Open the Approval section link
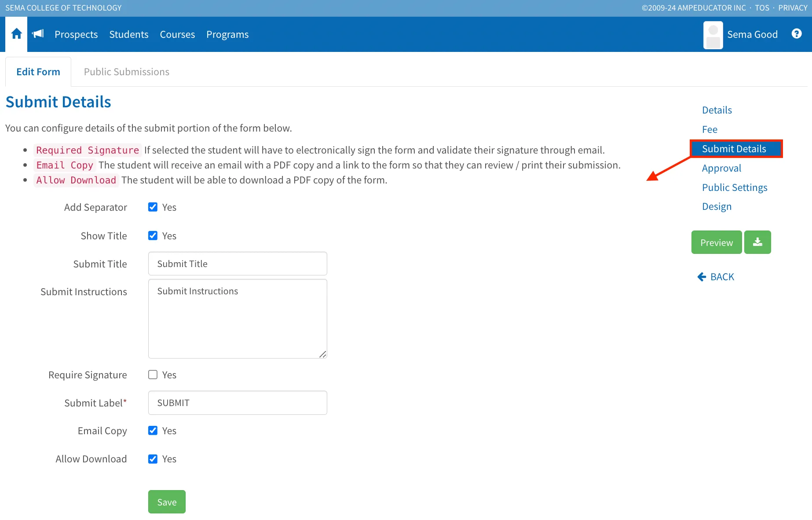Image resolution: width=812 pixels, height=520 pixels. tap(721, 168)
